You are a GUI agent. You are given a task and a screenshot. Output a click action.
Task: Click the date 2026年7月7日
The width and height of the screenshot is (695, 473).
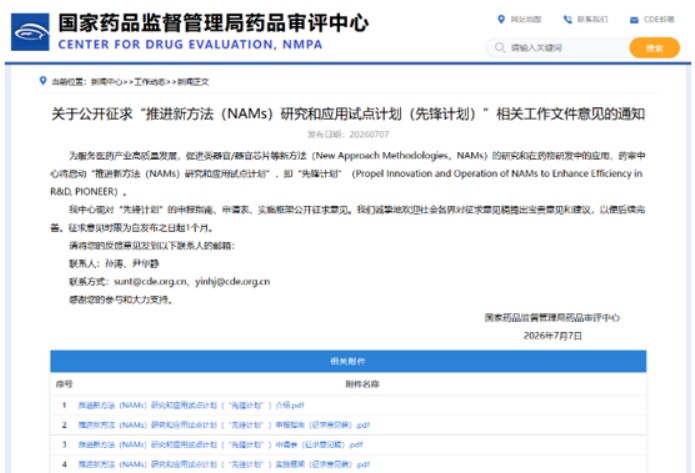[x=552, y=336]
